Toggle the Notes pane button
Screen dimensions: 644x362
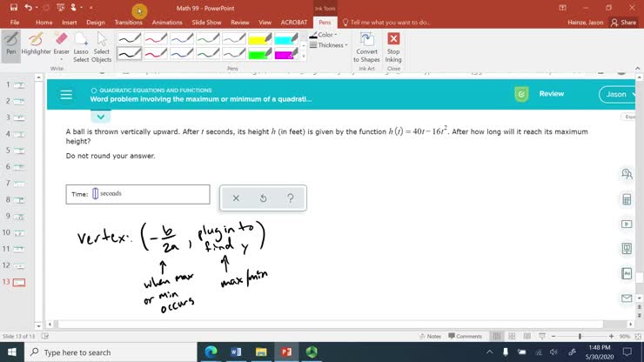coord(430,336)
